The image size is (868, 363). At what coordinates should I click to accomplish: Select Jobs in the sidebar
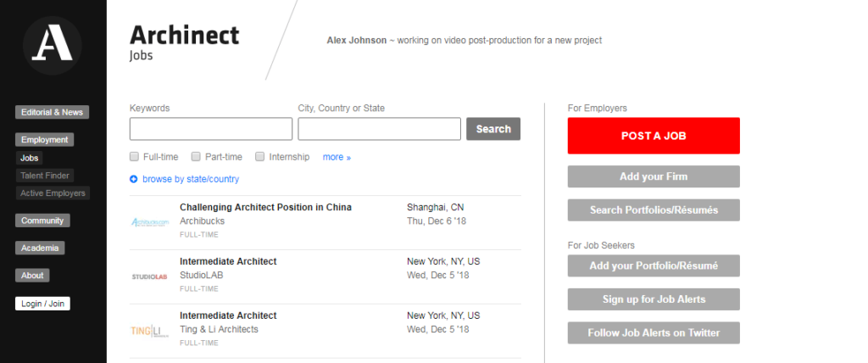point(30,158)
